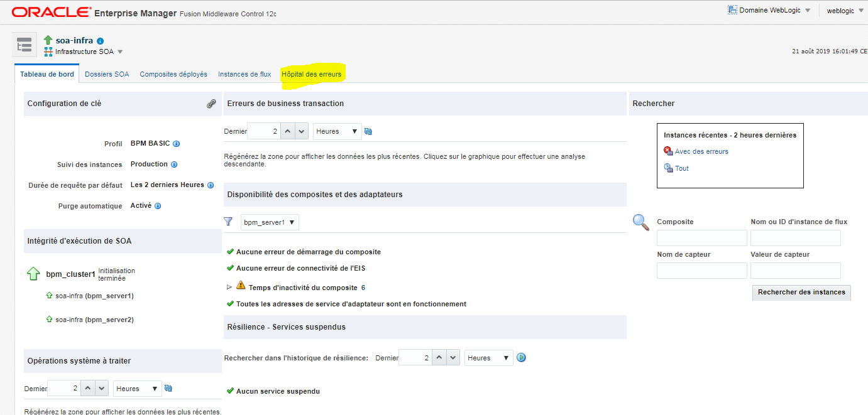Screen dimensions: 868x415
Task: Click the info icon next to BPM BASIC
Action: [177, 144]
